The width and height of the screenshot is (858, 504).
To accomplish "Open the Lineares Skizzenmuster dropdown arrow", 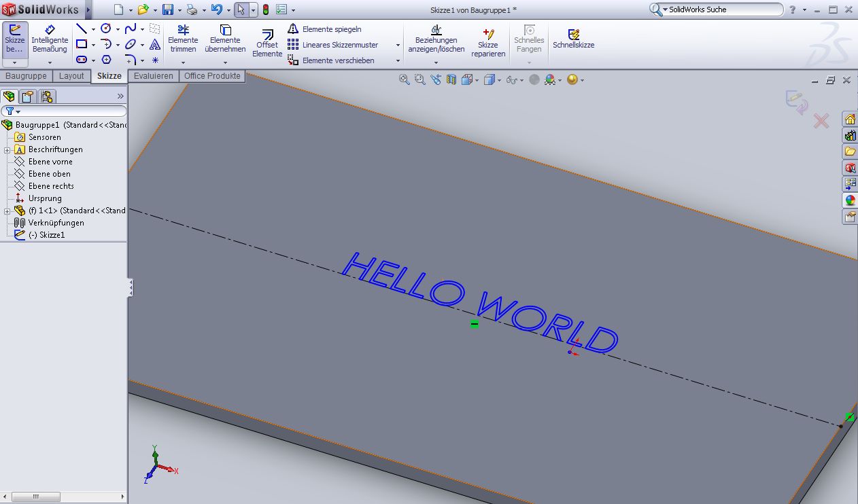I will (398, 45).
